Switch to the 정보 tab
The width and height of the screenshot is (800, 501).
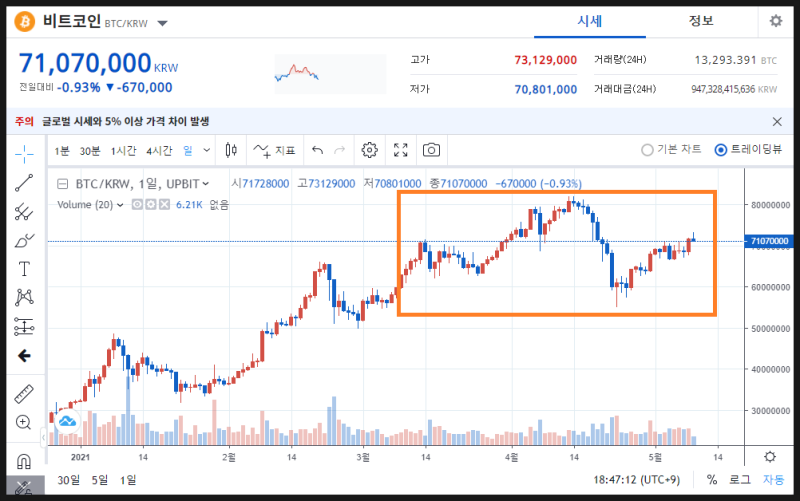(x=701, y=21)
